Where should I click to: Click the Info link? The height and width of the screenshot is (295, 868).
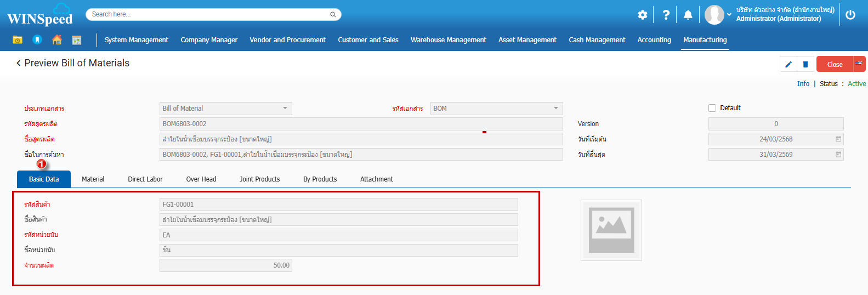point(803,84)
